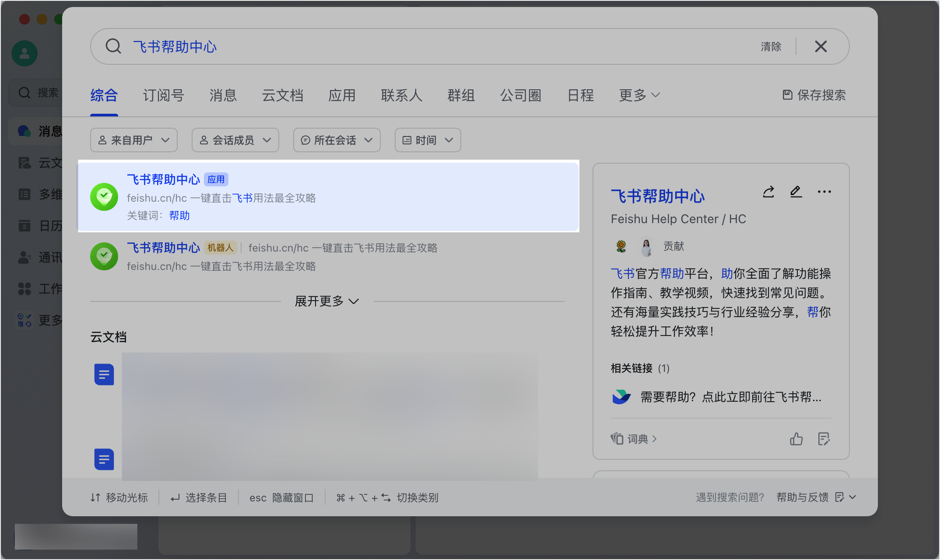
Task: Click the sidebar 搜索 box
Action: (36, 93)
